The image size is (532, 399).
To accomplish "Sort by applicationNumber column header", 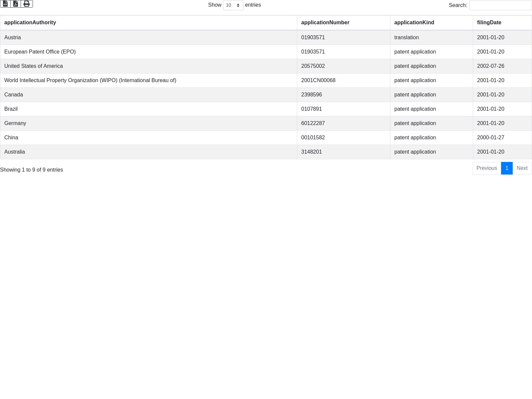I will tap(325, 23).
